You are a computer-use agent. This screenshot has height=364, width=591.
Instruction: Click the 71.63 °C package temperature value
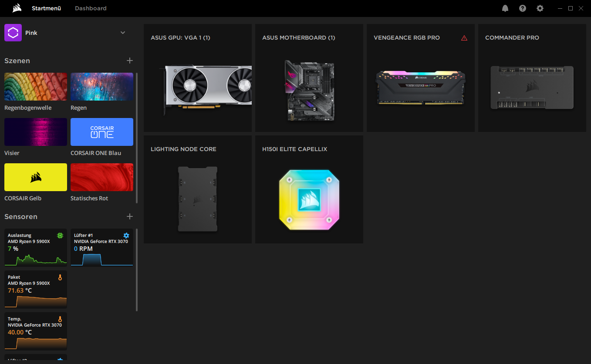coord(20,290)
